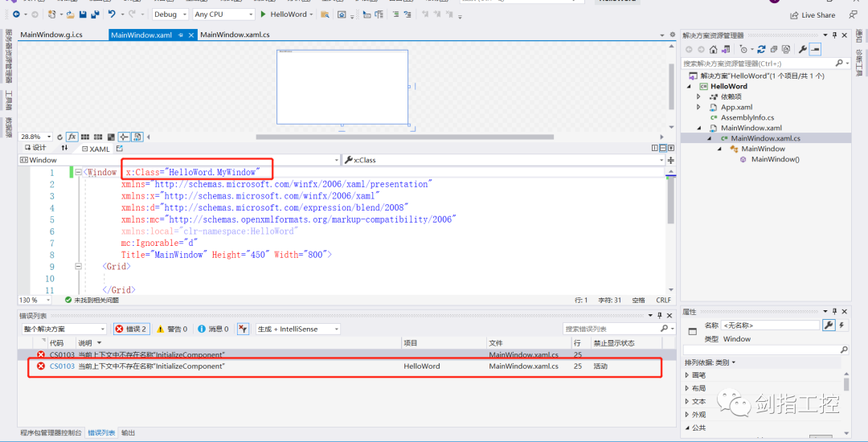Click the Home icon in Solution Explorer
Screen dimensions: 868x442
click(714, 49)
